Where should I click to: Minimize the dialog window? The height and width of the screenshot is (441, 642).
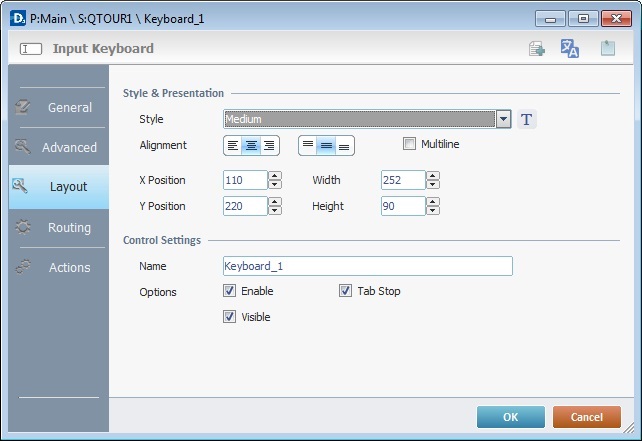pyautogui.click(x=550, y=19)
